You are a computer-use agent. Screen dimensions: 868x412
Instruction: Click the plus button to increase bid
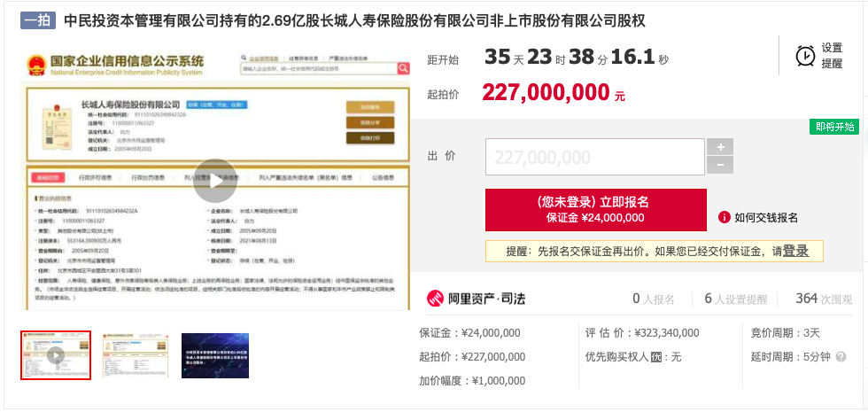(720, 147)
